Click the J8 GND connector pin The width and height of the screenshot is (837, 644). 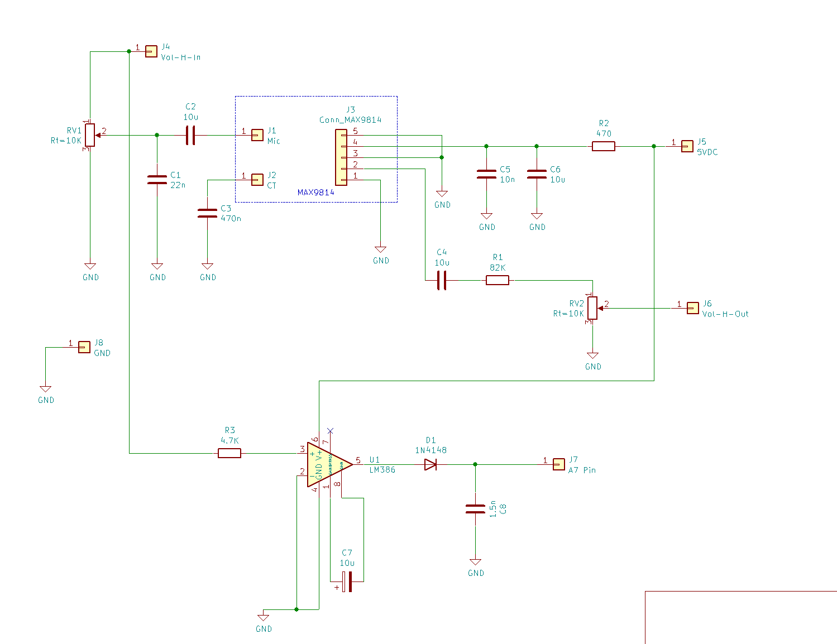coord(84,347)
